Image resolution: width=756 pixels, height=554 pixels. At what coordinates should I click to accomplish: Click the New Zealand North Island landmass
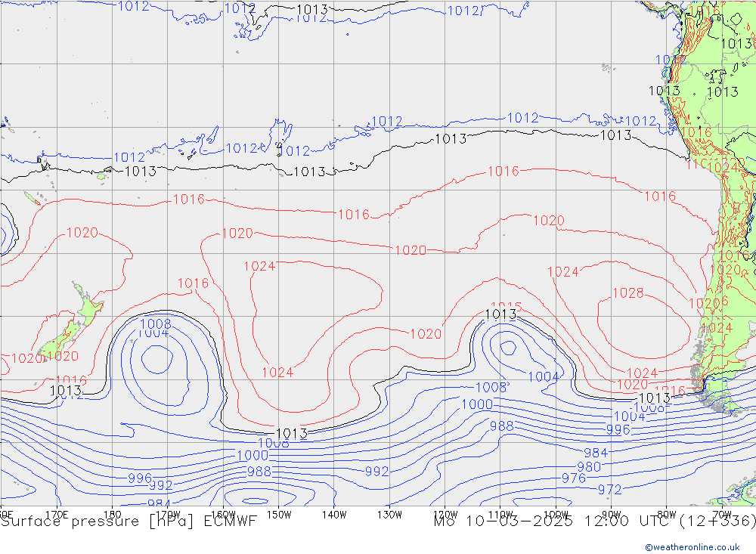point(89,304)
